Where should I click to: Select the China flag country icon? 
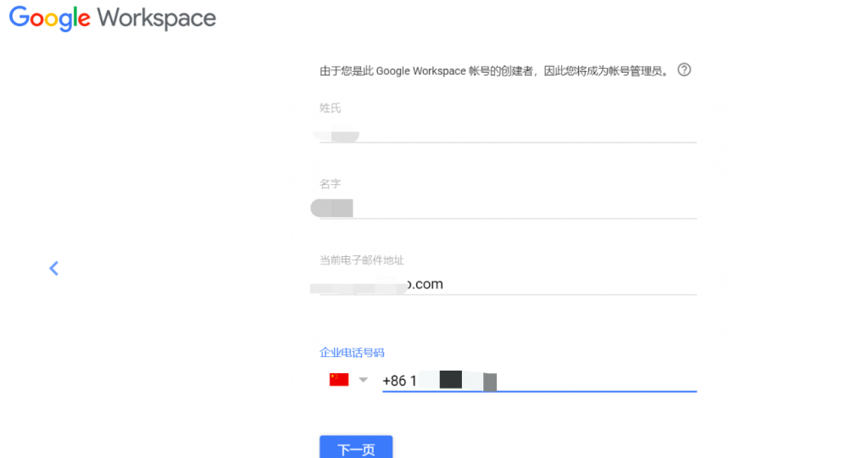[x=339, y=379]
